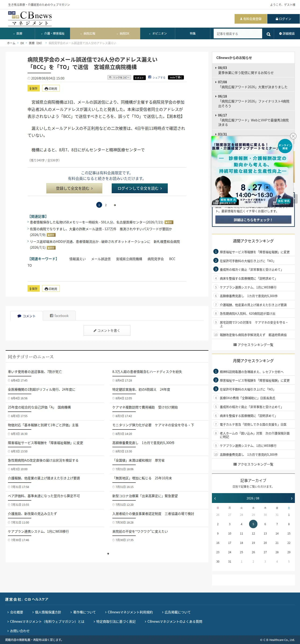Select calendar date 14
The image size is (300, 644).
click(277, 534)
